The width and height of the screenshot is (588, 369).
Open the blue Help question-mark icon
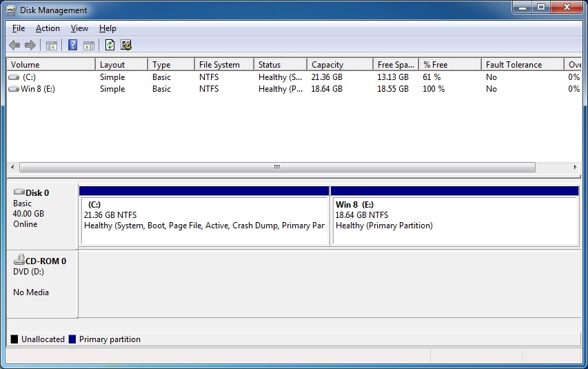[73, 45]
